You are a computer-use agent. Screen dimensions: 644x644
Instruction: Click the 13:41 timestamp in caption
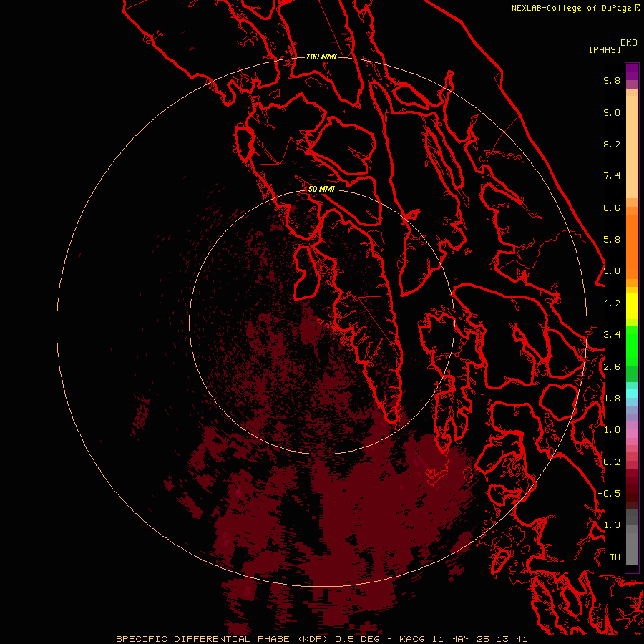click(x=513, y=639)
